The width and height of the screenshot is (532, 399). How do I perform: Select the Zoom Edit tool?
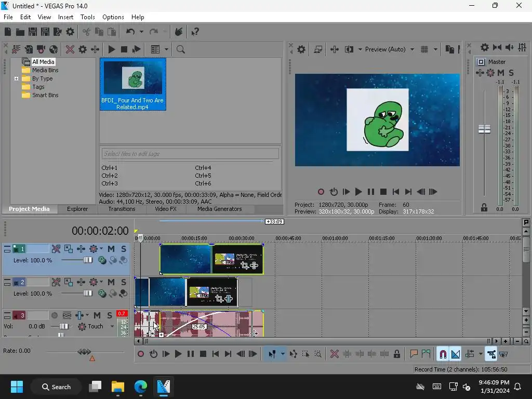[318, 354]
